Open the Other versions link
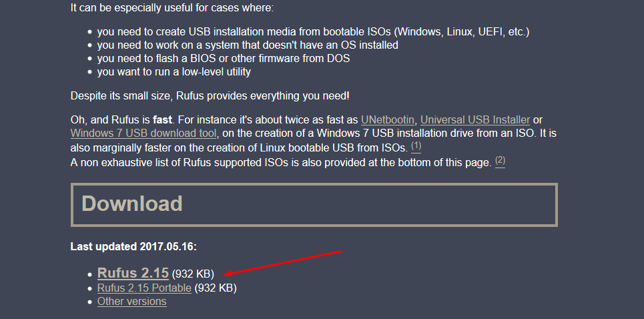Screen dimensions: 644x319 (131, 302)
